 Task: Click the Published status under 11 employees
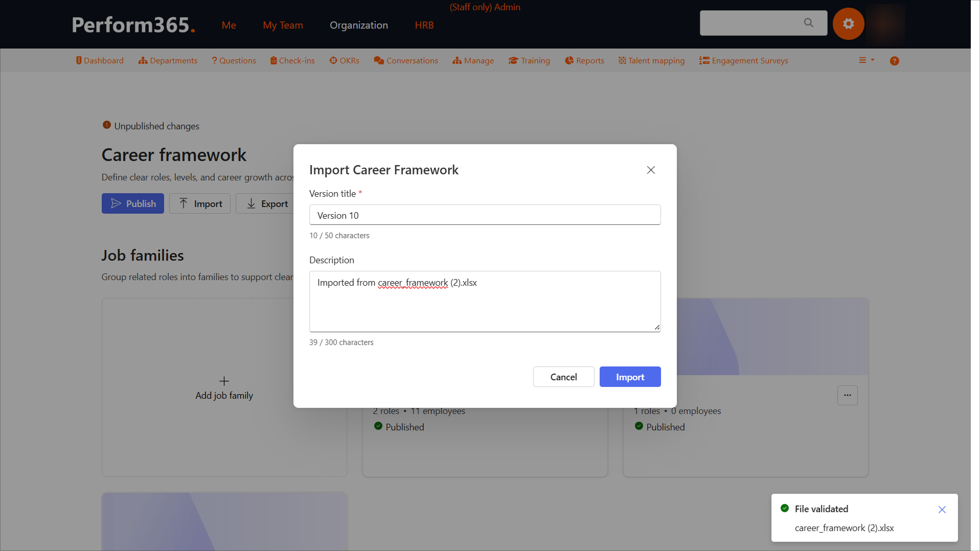tap(399, 427)
